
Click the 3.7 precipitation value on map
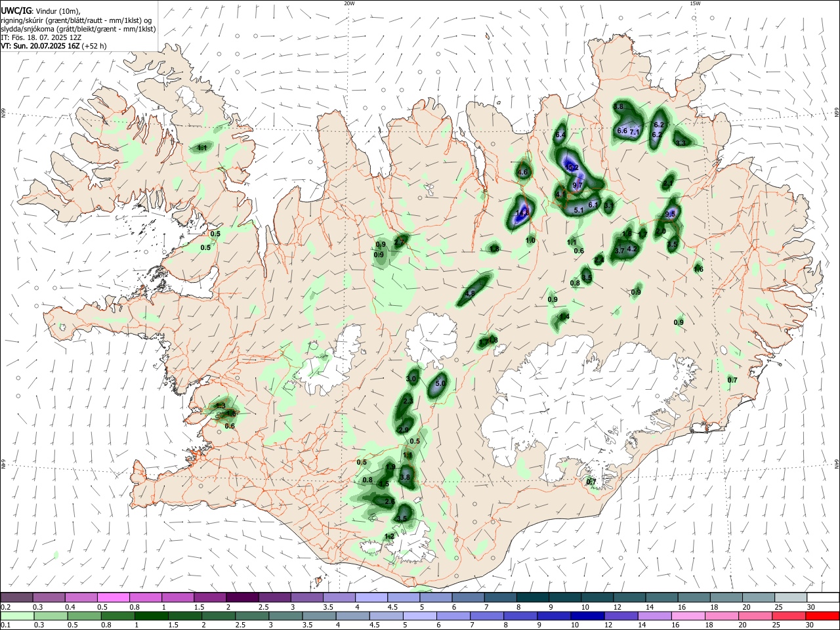click(x=619, y=251)
